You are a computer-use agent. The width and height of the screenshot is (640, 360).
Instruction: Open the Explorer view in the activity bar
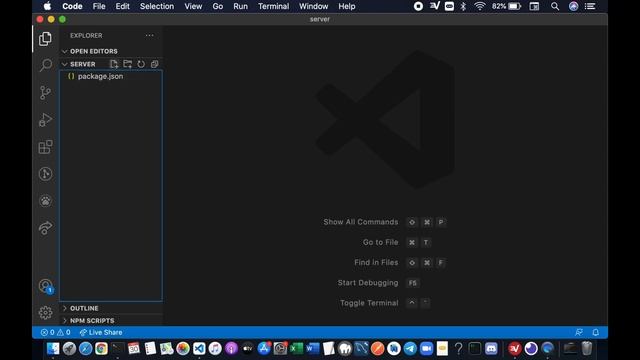(x=45, y=39)
